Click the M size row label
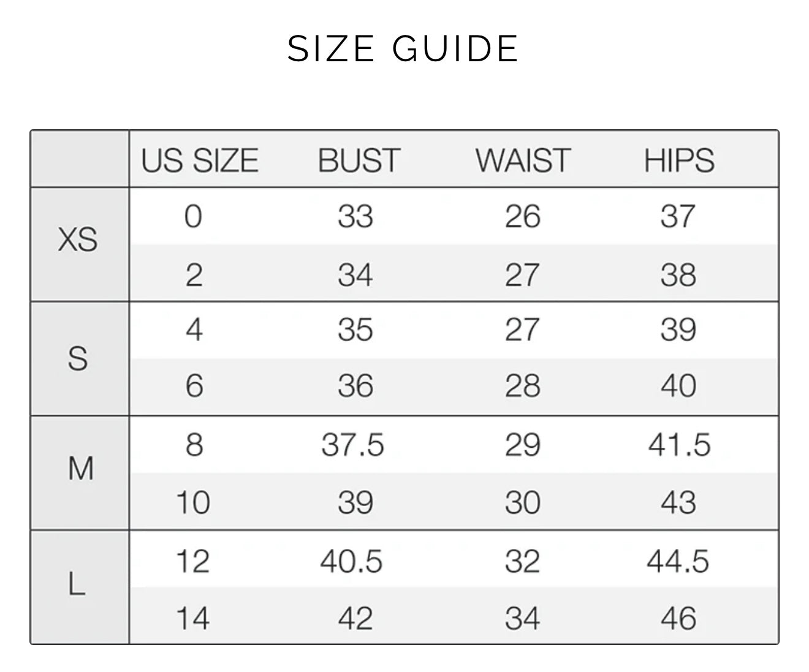Image resolution: width=809 pixels, height=672 pixels. [x=80, y=470]
